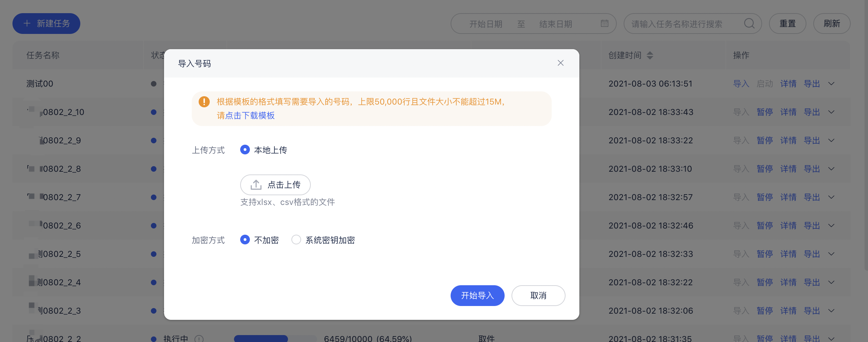The width and height of the screenshot is (868, 342).
Task: Expand more actions for 0802_2_7 row
Action: tap(831, 197)
